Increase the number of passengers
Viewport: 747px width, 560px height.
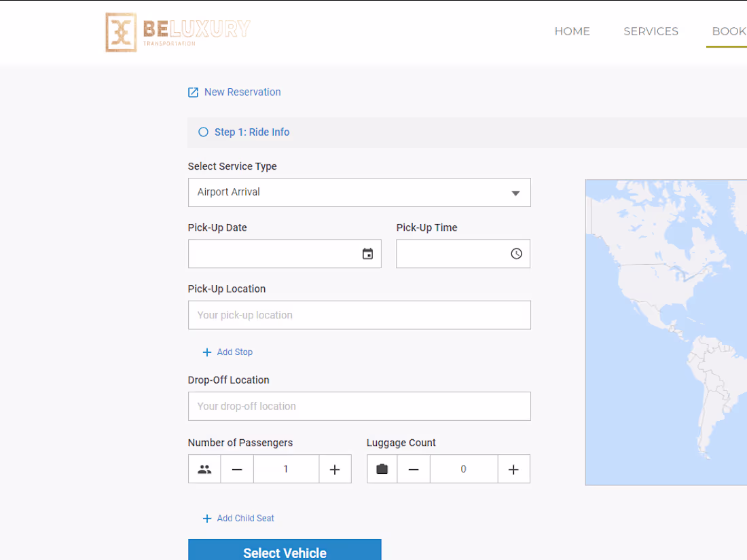point(335,469)
